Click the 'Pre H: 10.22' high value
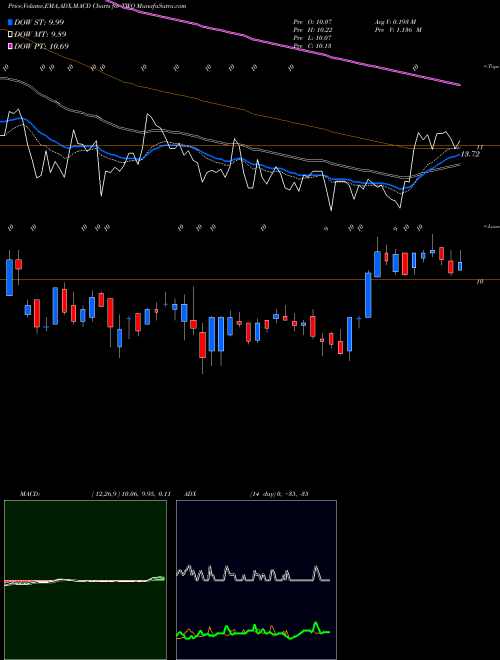 pyautogui.click(x=312, y=30)
